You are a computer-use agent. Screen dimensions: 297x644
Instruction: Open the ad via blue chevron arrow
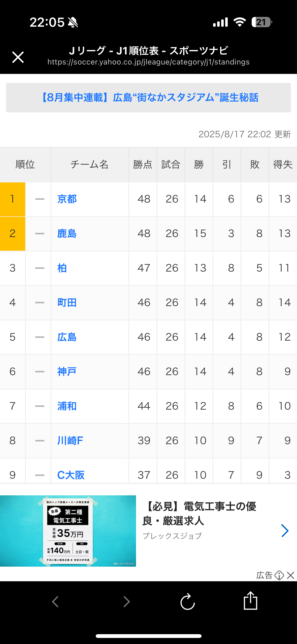pyautogui.click(x=285, y=530)
